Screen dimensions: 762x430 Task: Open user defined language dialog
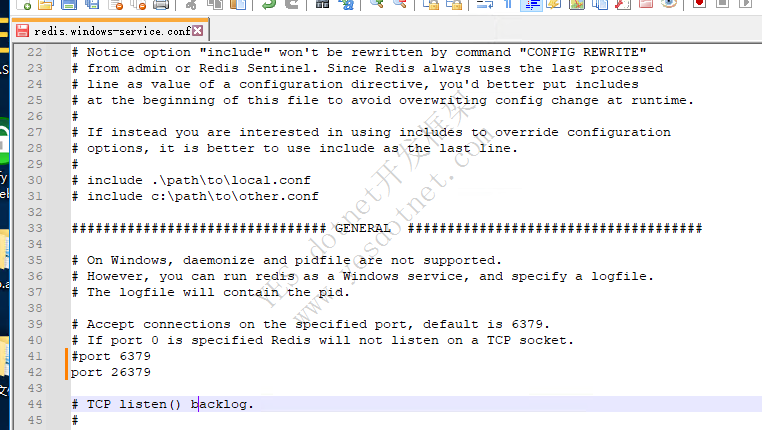tap(554, 4)
